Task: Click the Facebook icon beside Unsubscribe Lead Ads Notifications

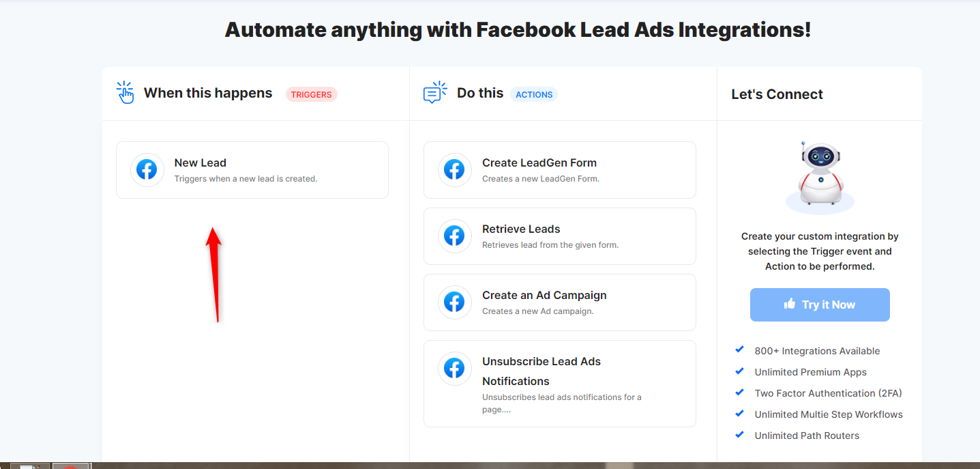Action: 454,368
